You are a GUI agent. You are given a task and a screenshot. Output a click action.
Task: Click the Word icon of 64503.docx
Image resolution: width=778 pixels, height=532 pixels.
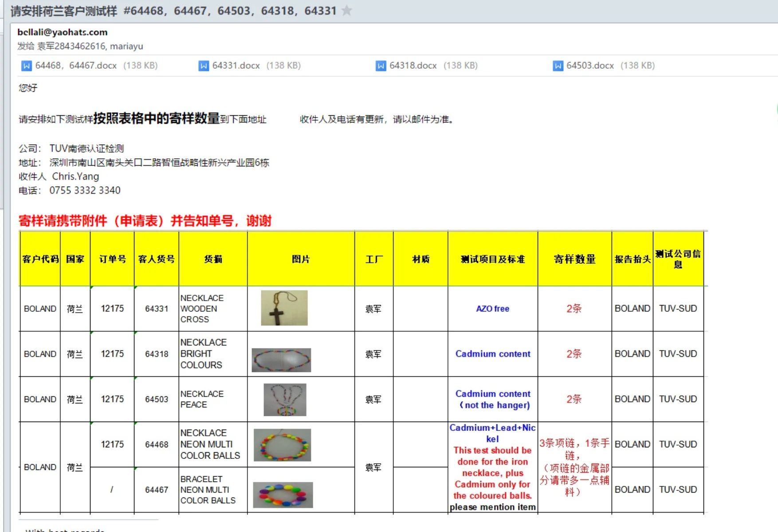[558, 66]
